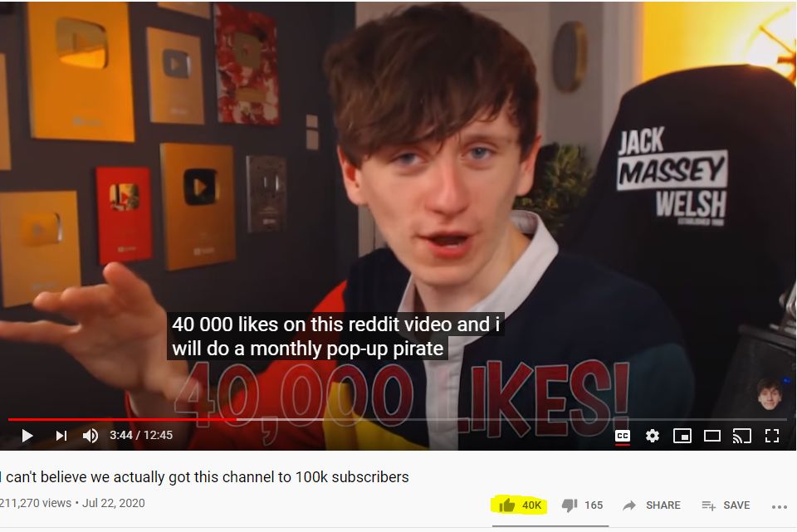Open video settings gear
The image size is (797, 532).
[653, 436]
